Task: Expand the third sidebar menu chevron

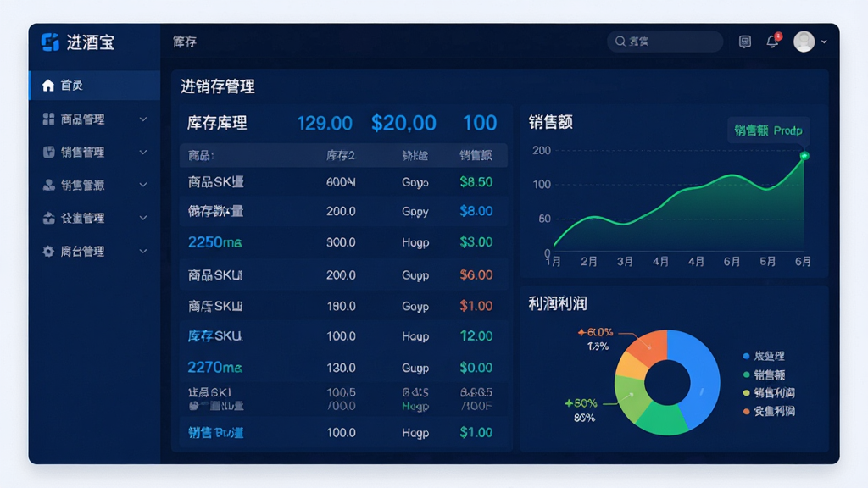Action: pyautogui.click(x=143, y=185)
